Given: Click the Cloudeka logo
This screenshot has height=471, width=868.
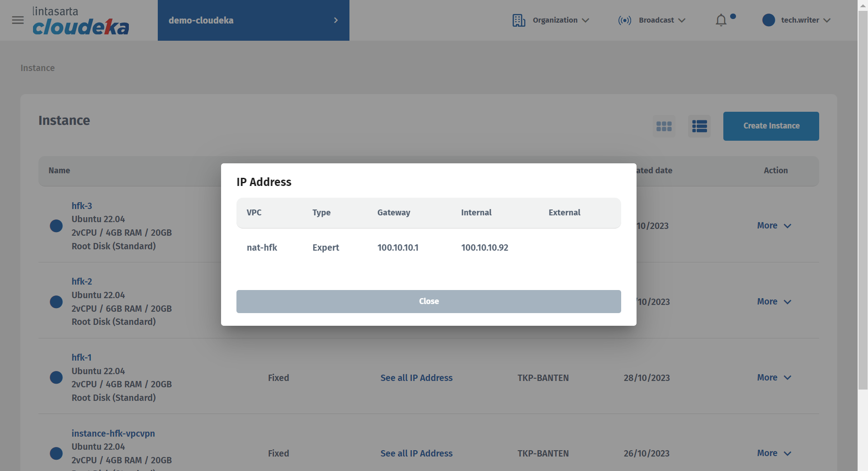Looking at the screenshot, I should 80,21.
